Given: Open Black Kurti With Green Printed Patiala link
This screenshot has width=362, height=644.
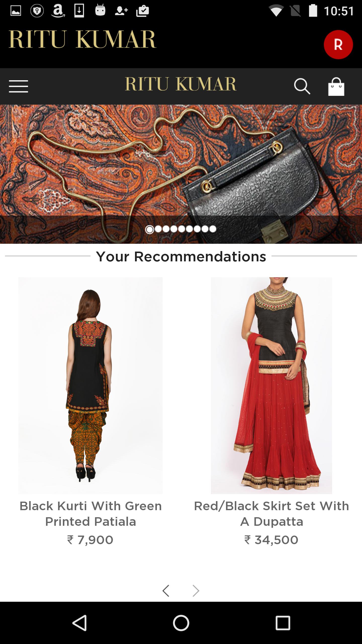Looking at the screenshot, I should click(90, 513).
